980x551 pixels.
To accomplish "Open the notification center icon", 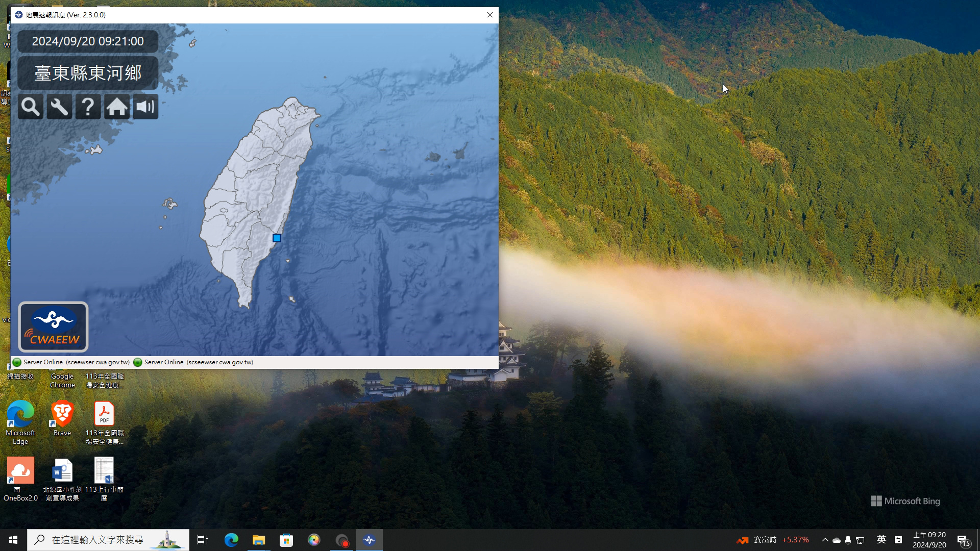I will 963,540.
